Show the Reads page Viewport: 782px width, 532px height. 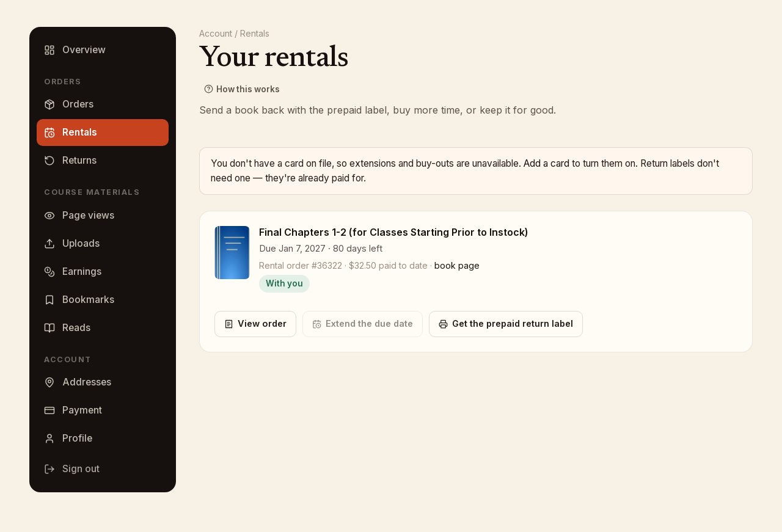[x=103, y=328]
